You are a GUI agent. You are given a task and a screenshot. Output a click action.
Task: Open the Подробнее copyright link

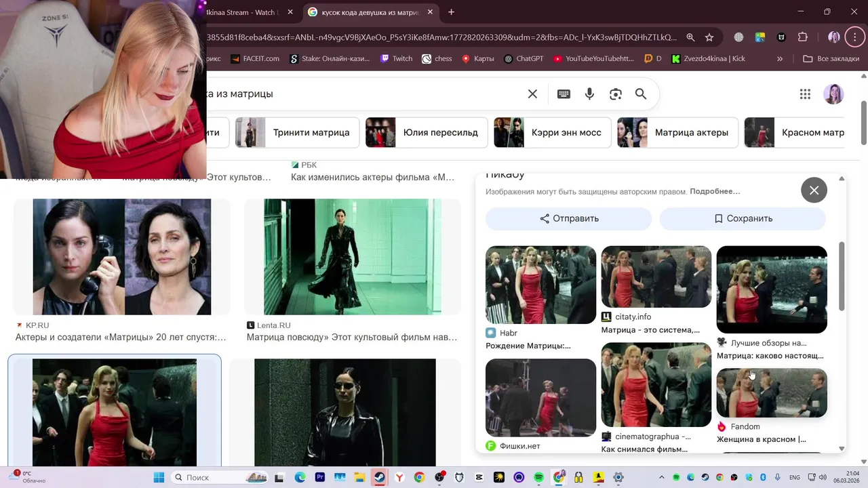pos(715,192)
